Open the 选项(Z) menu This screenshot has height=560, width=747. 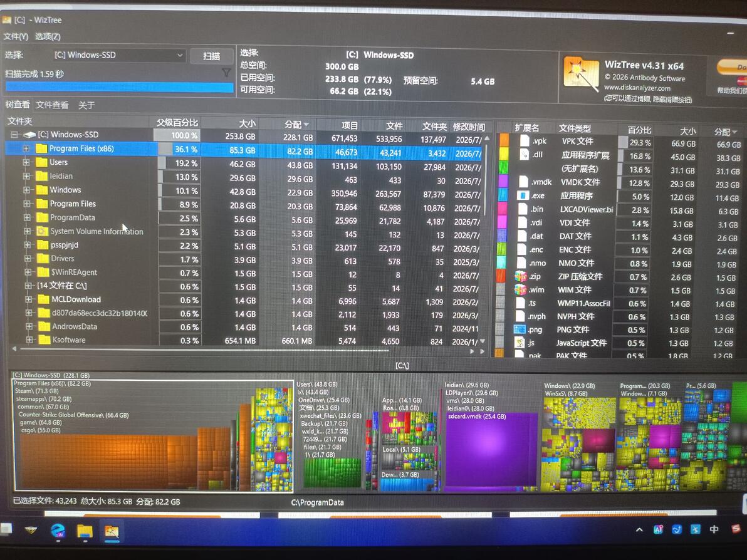[x=48, y=36]
